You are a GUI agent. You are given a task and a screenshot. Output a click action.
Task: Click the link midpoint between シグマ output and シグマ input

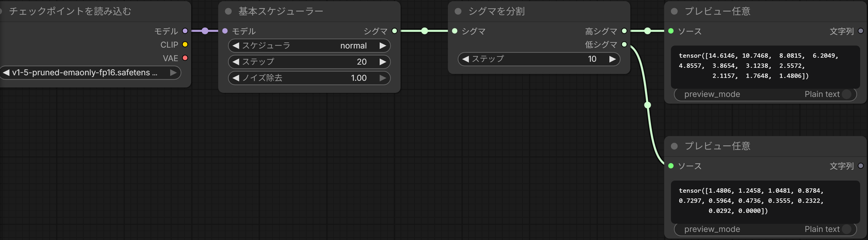pos(425,31)
